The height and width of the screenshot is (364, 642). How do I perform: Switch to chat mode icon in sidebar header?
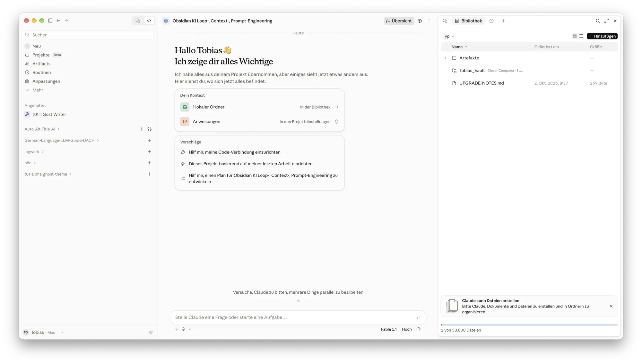pos(138,21)
